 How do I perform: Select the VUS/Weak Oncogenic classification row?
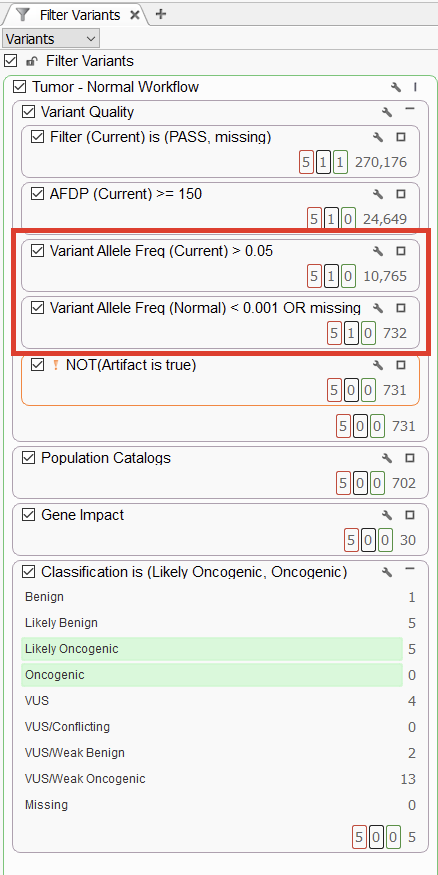[220, 778]
